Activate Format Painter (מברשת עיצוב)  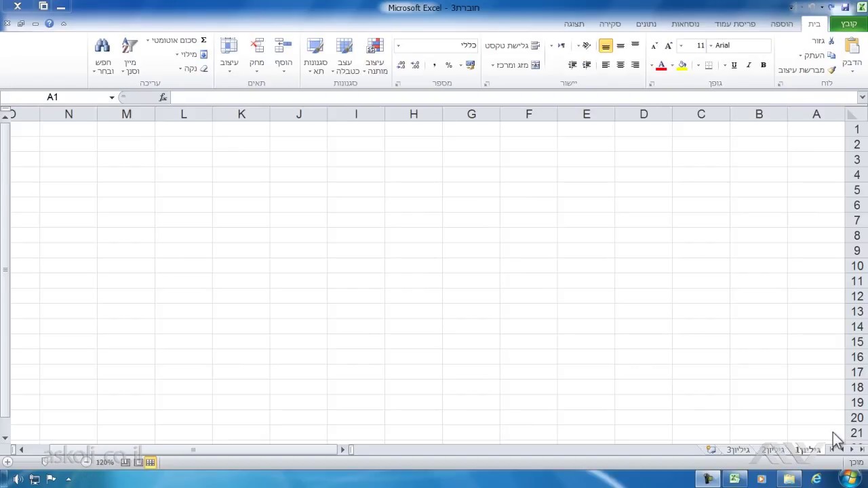pos(807,70)
